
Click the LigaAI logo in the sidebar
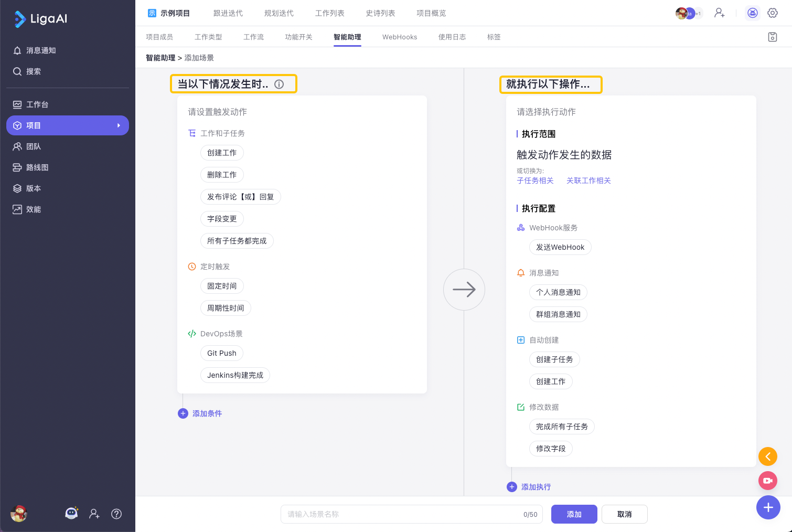pos(39,19)
